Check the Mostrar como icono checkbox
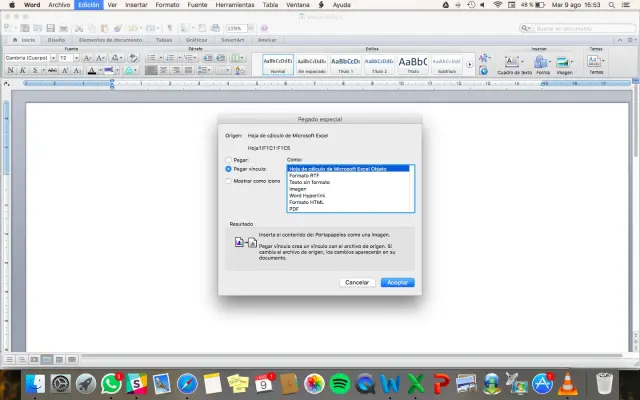Viewport: 640px width, 400px height. (229, 181)
